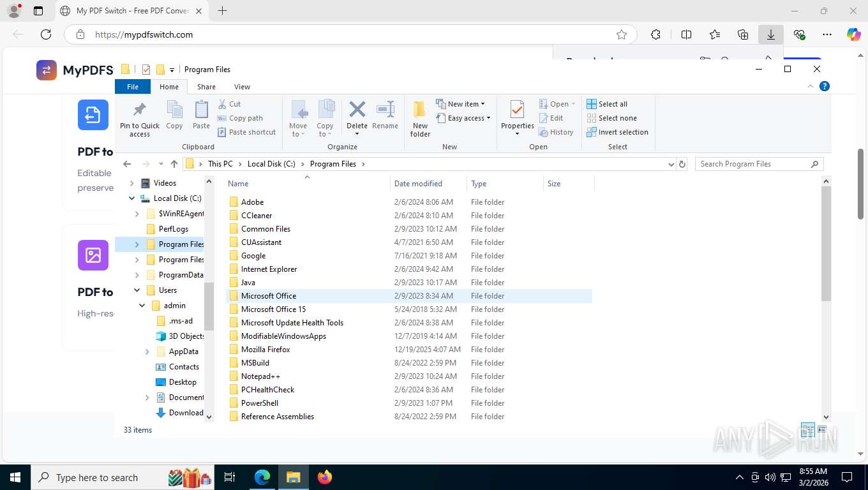Image resolution: width=868 pixels, height=490 pixels.
Task: Click the Search Program Files box
Action: point(759,164)
